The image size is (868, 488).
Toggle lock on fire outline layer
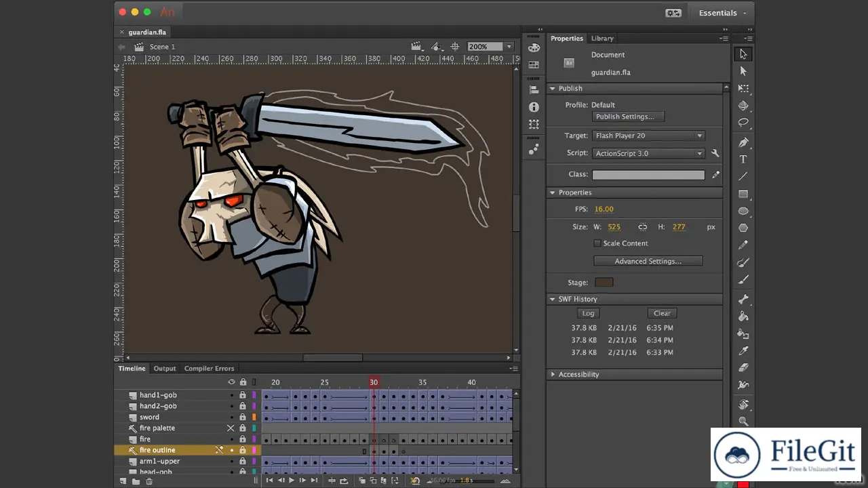tap(242, 450)
